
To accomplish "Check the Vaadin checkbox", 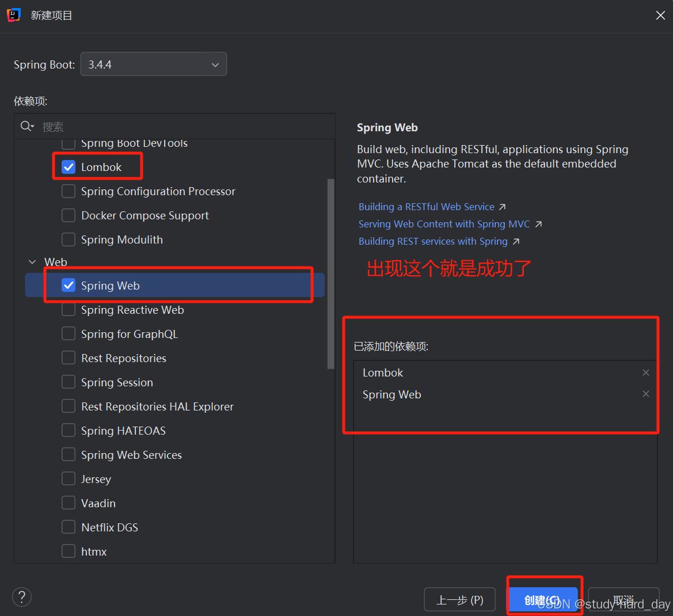I will [x=69, y=503].
